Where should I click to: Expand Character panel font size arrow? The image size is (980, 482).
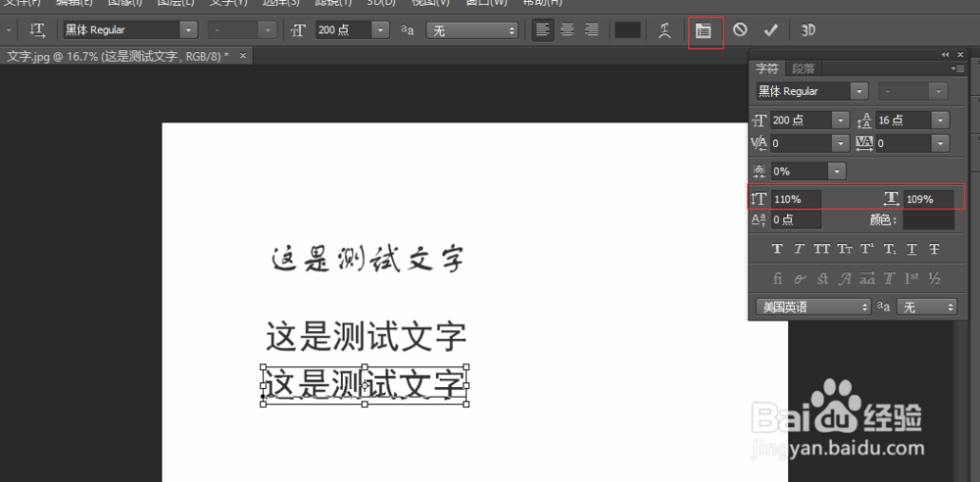tap(841, 120)
